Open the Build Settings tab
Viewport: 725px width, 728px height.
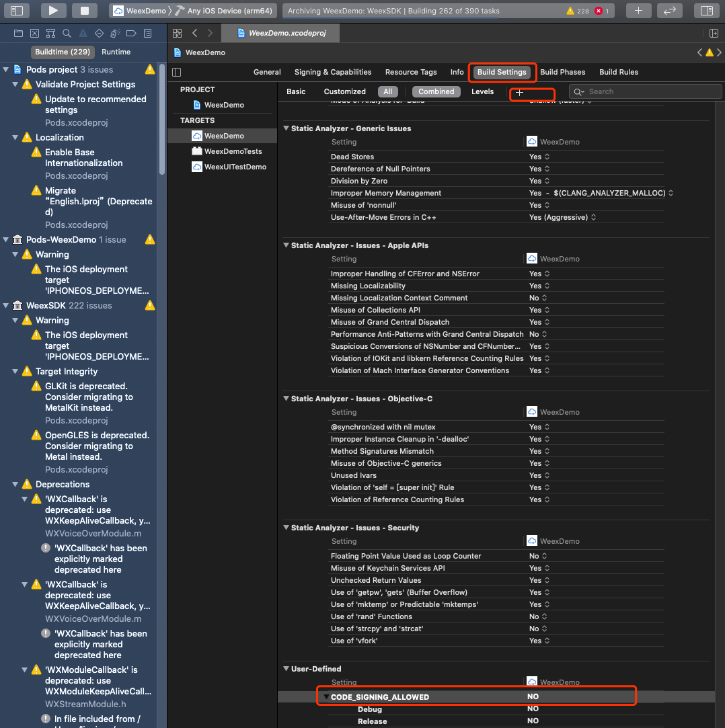click(x=502, y=72)
